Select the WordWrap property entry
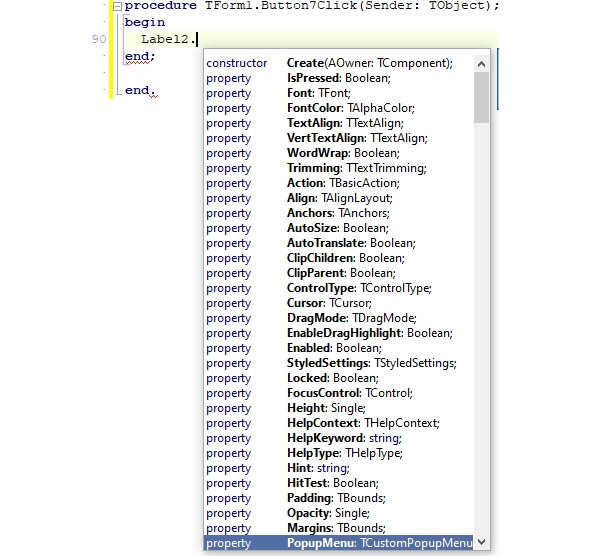This screenshot has width=591, height=556. coord(338,153)
